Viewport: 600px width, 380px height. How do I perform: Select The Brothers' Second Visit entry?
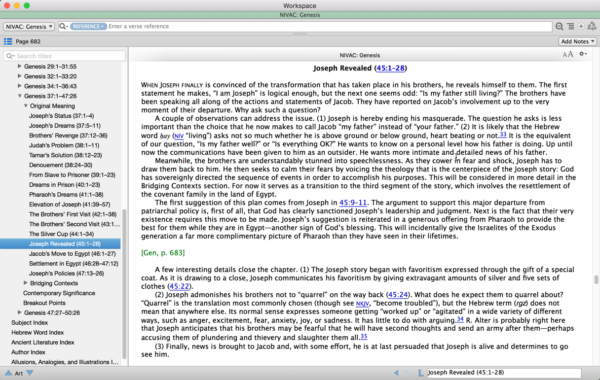coord(75,224)
